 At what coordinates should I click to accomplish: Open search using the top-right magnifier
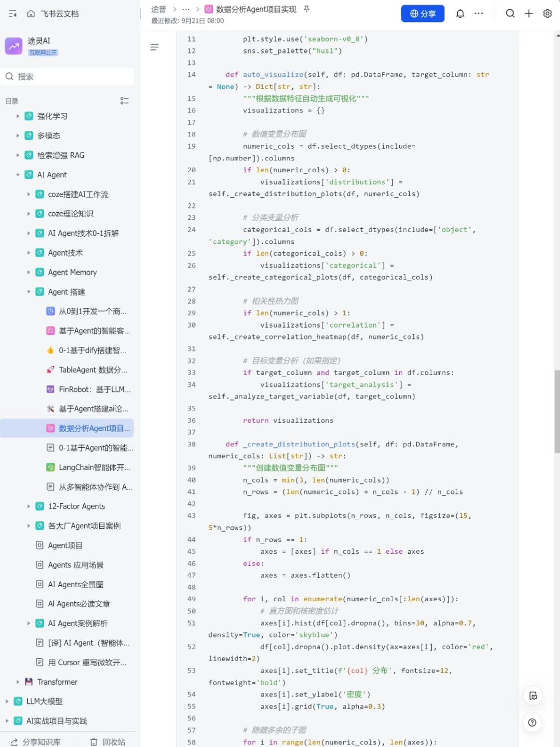[x=510, y=13]
